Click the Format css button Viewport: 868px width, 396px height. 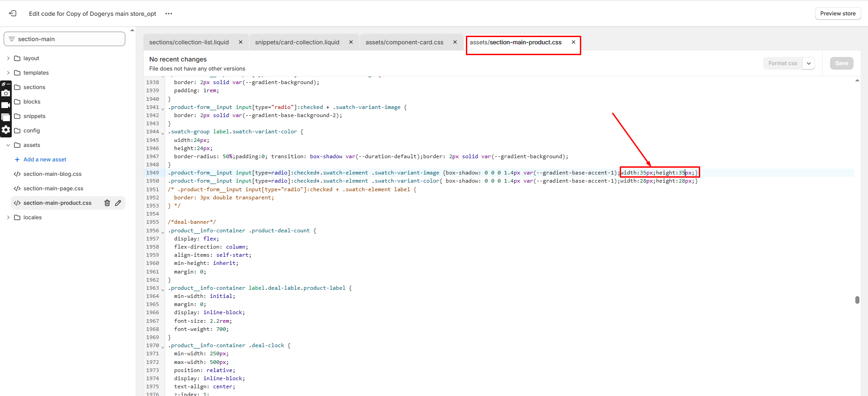click(x=783, y=63)
